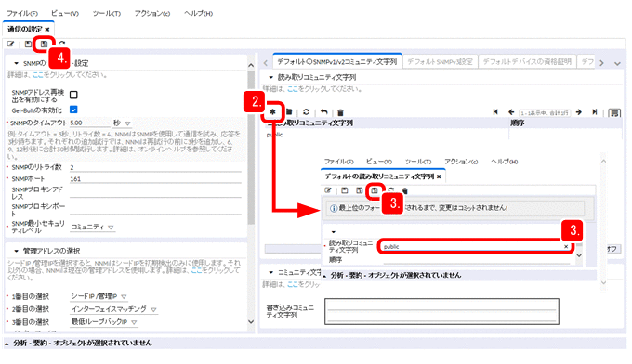Go to previous page with left arrow
632x364 pixels.
click(x=511, y=112)
